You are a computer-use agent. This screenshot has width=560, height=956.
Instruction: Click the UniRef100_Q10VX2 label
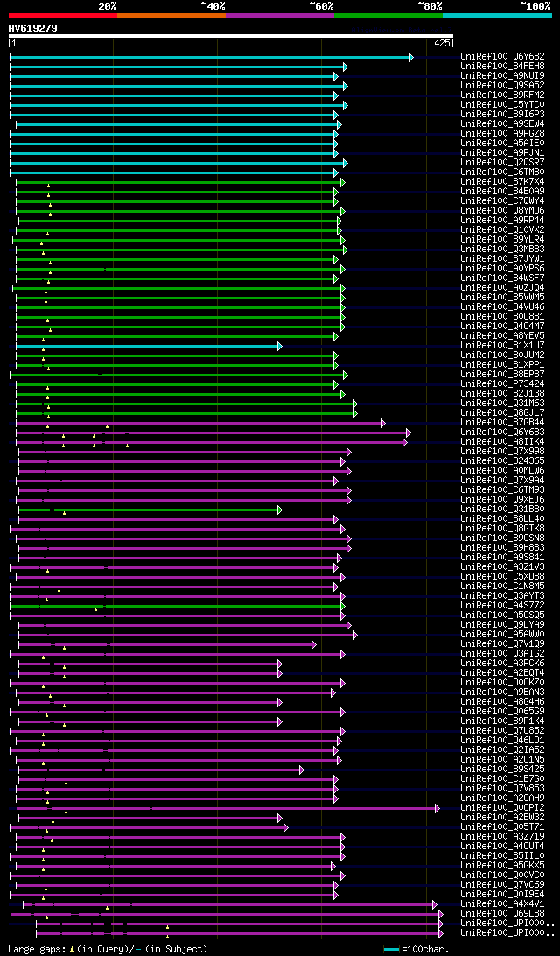pos(503,230)
